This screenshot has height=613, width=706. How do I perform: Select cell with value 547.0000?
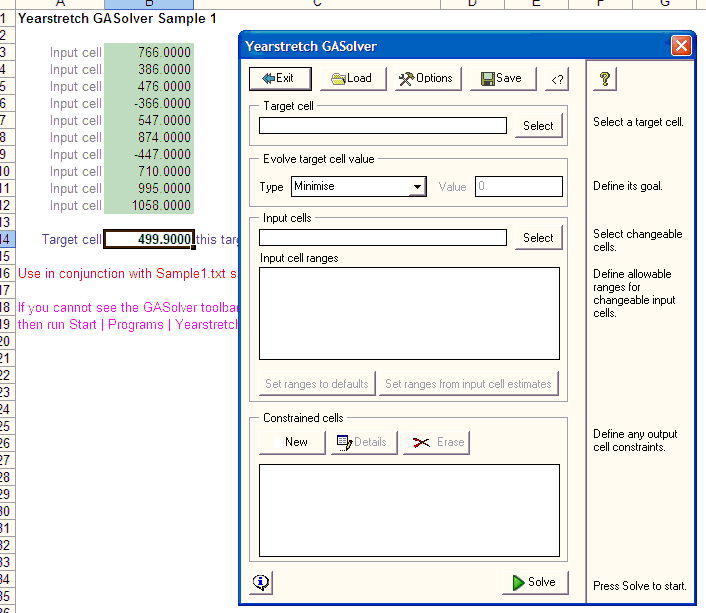[149, 120]
